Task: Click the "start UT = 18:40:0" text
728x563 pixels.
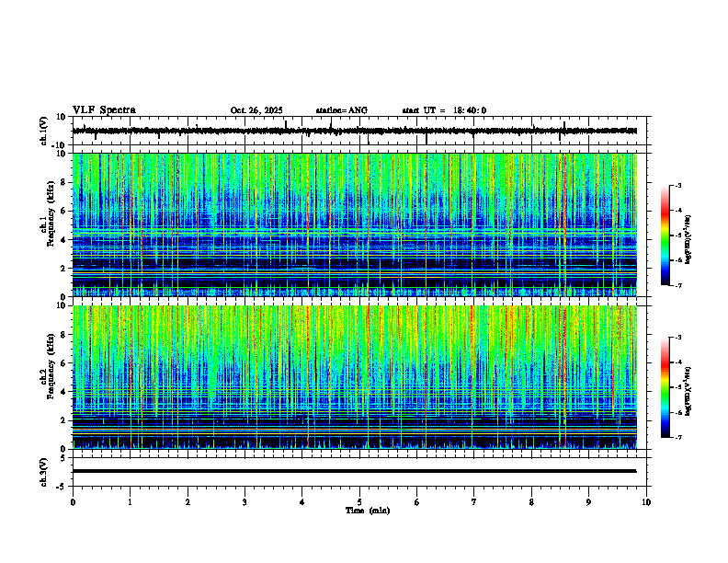Action: 444,110
